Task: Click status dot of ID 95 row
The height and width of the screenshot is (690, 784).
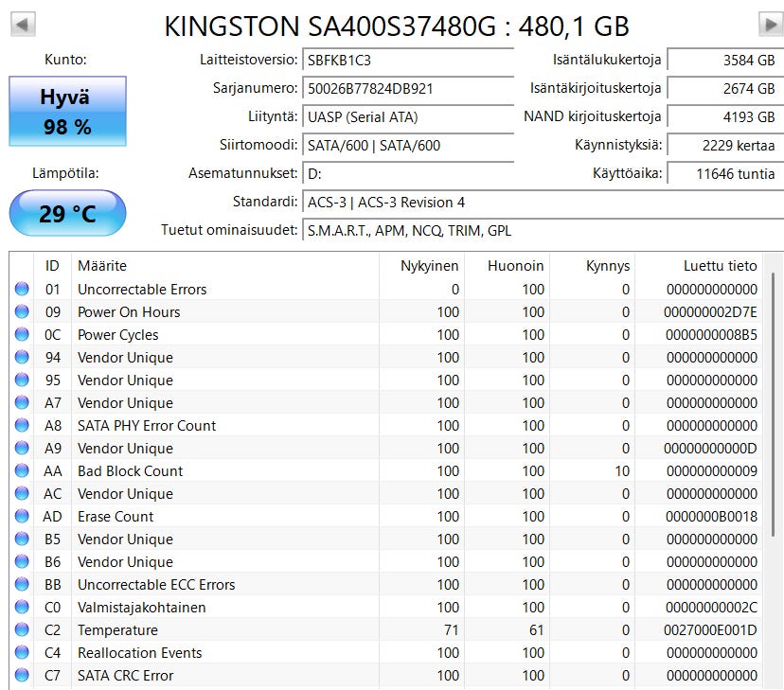Action: pos(22,380)
